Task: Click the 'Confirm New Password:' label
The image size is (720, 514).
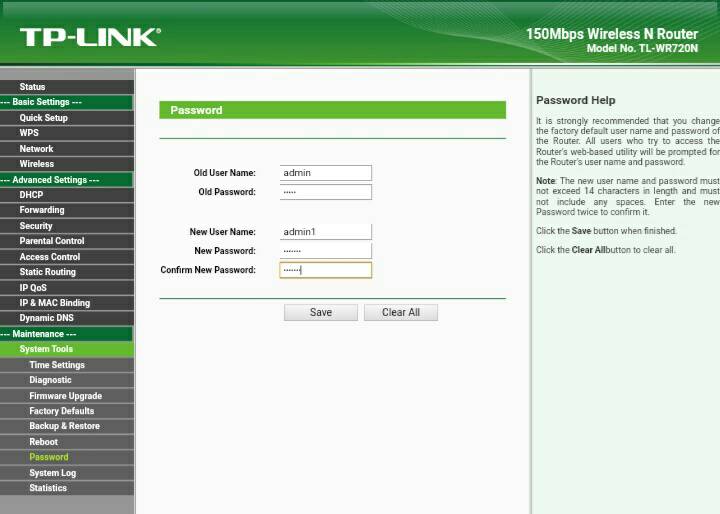Action: 208,270
